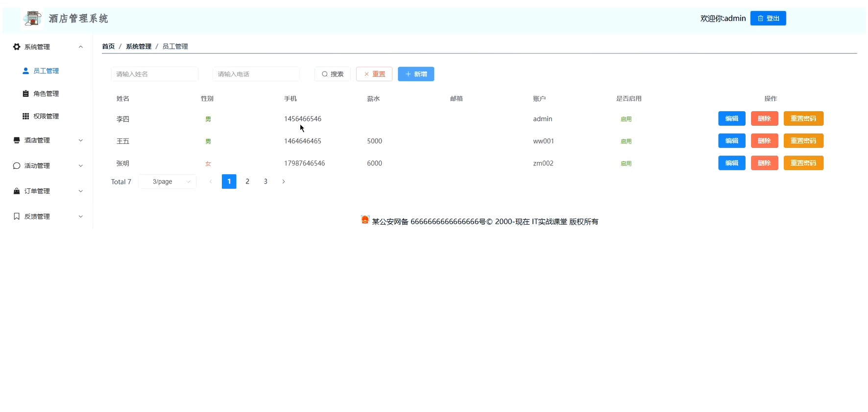Click 重置密码 for employee 王五
Screen dimensions: 868x412
[x=803, y=140]
